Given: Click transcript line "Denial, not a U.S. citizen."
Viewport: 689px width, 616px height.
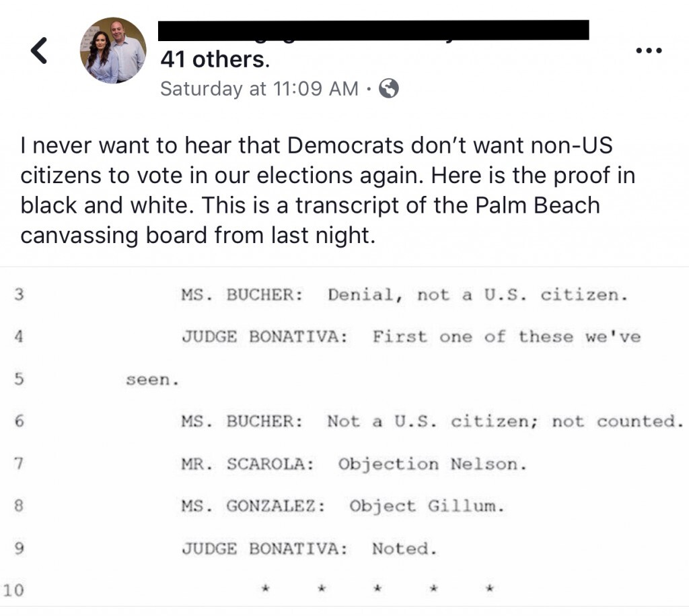Looking at the screenshot, I should pos(477,295).
